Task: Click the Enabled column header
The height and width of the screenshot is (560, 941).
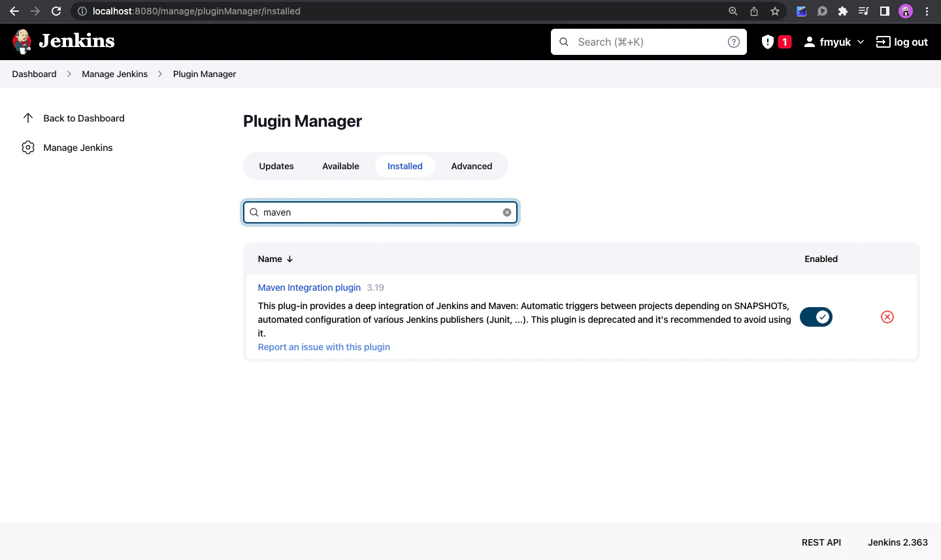Action: coord(821,259)
